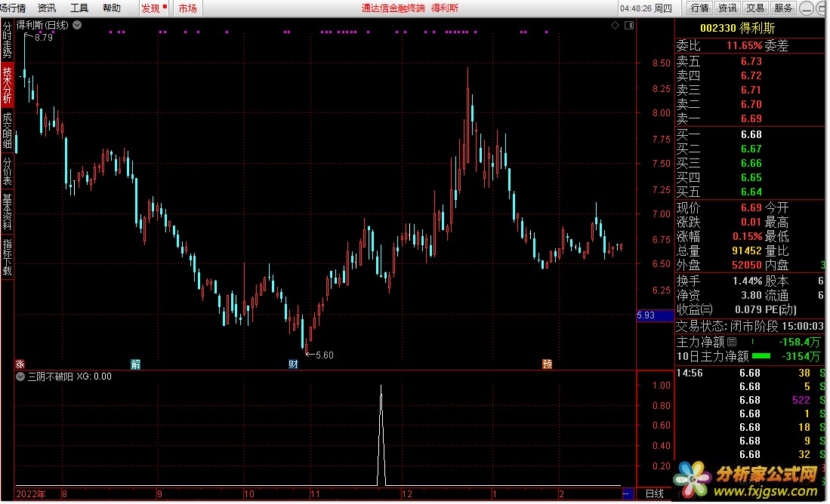The width and height of the screenshot is (830, 504).
Task: Switch to the 市场 tab
Action: (x=187, y=8)
